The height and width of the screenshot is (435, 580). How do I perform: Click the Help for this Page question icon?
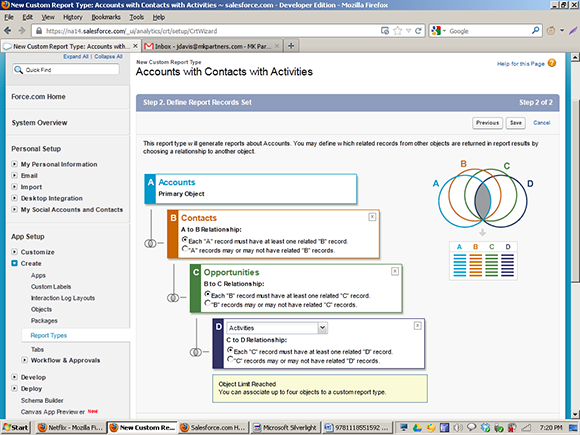[x=552, y=63]
